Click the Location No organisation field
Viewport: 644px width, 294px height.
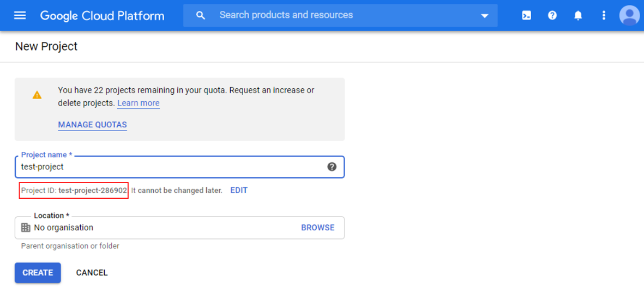click(179, 228)
